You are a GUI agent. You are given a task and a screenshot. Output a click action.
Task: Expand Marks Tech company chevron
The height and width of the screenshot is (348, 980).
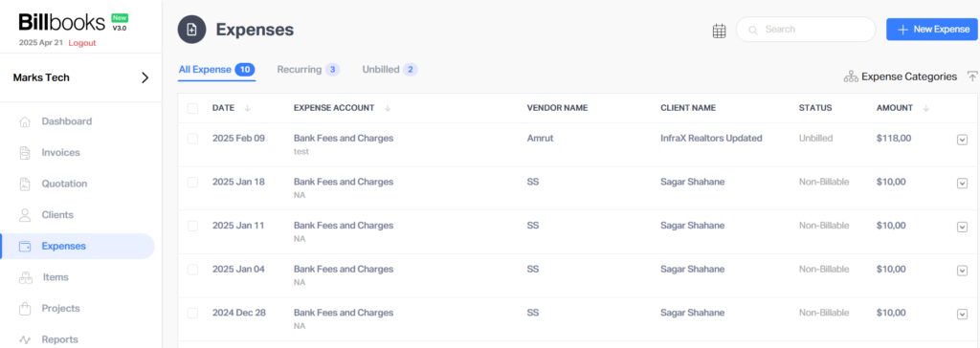pyautogui.click(x=145, y=78)
